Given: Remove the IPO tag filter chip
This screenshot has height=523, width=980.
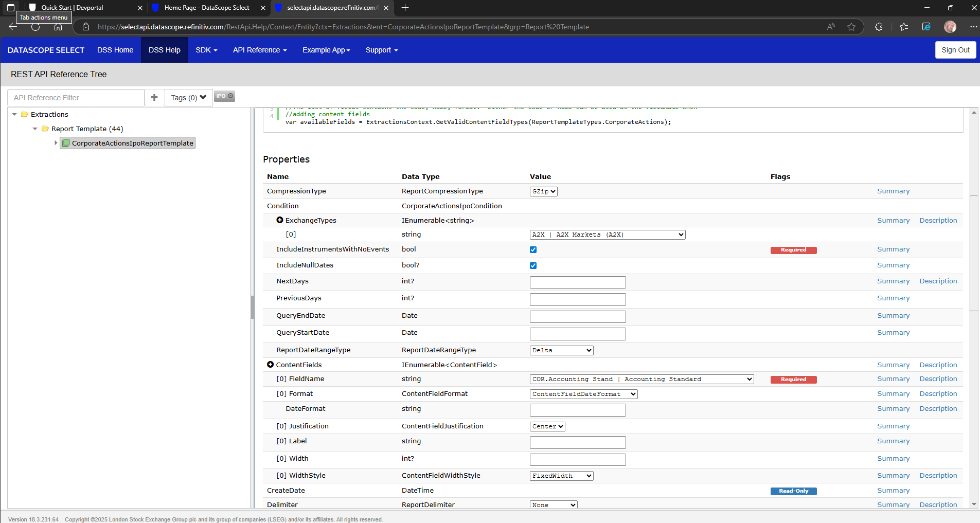Looking at the screenshot, I should coord(230,96).
